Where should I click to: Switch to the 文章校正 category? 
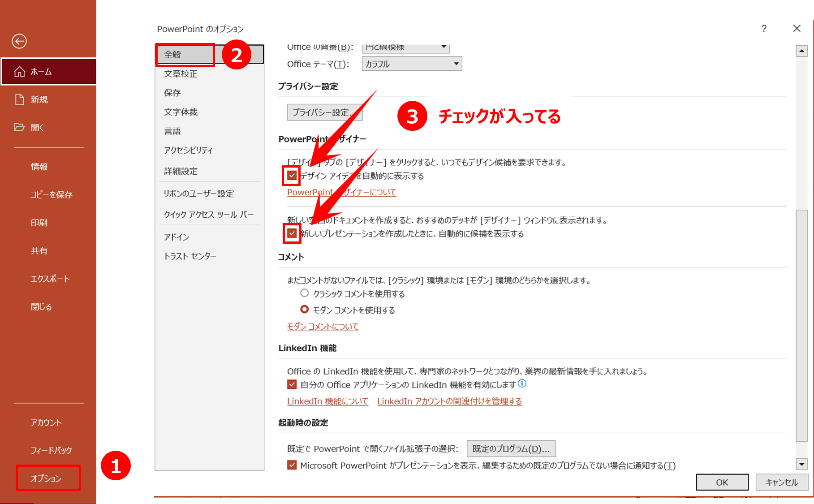click(x=181, y=74)
